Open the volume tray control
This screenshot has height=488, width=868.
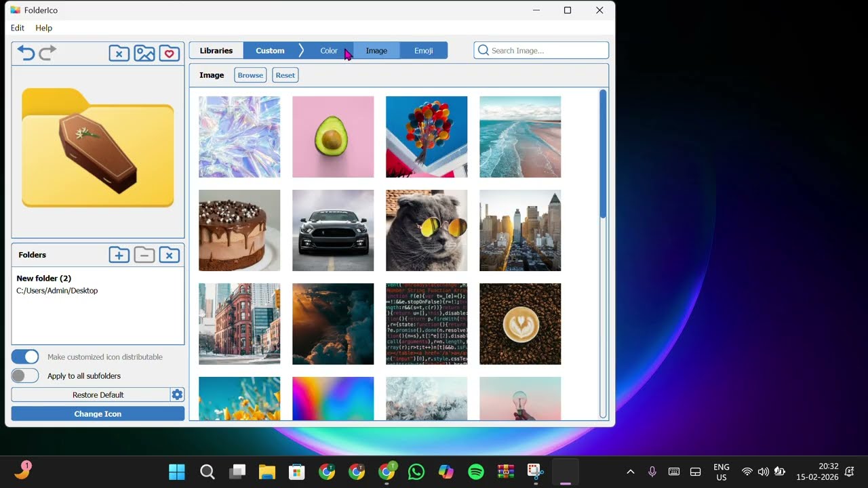(764, 472)
